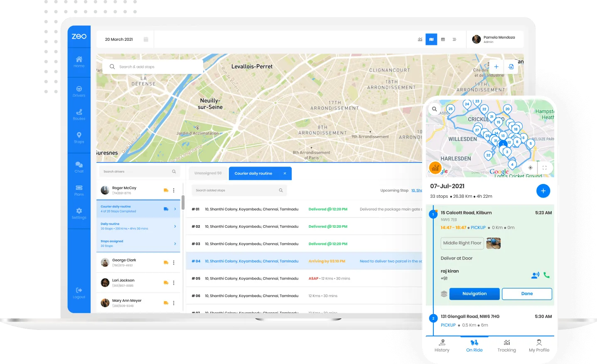
Task: Call raj kiran with phone icon
Action: (546, 275)
